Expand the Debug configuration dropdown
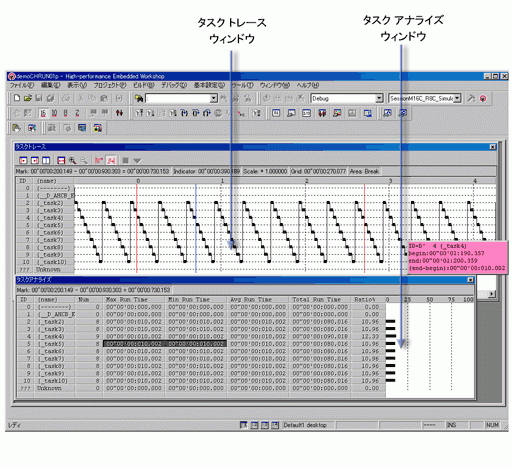This screenshot has width=512, height=468. click(x=379, y=98)
